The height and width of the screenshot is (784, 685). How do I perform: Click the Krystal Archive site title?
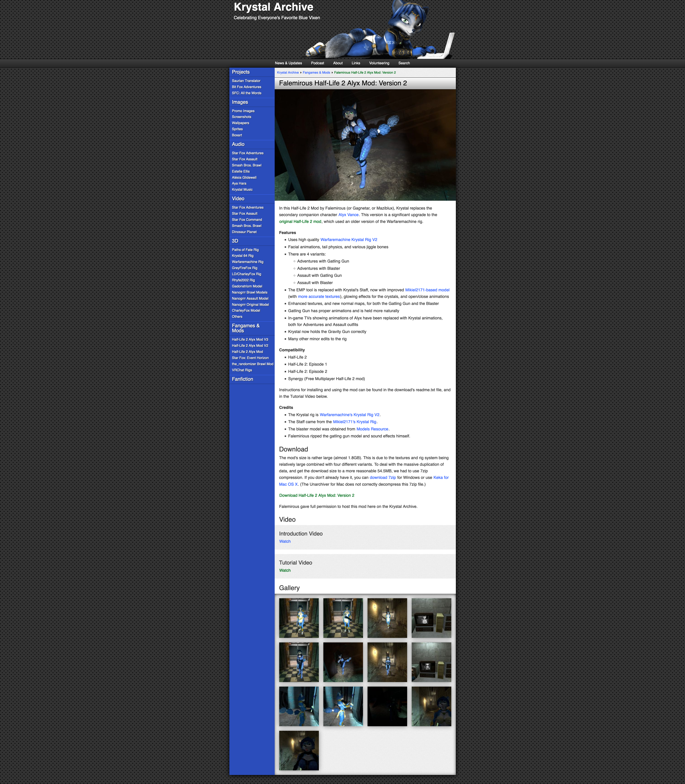pos(273,7)
